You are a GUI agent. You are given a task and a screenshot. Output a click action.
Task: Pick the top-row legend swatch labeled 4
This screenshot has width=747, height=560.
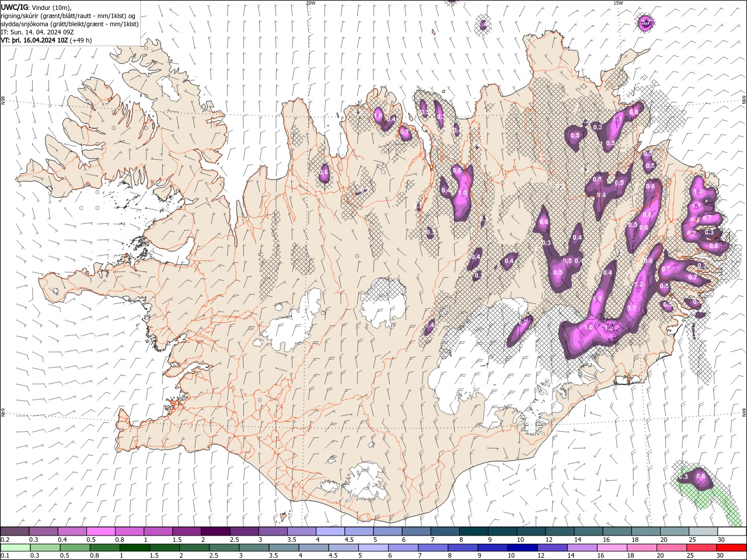[329, 531]
